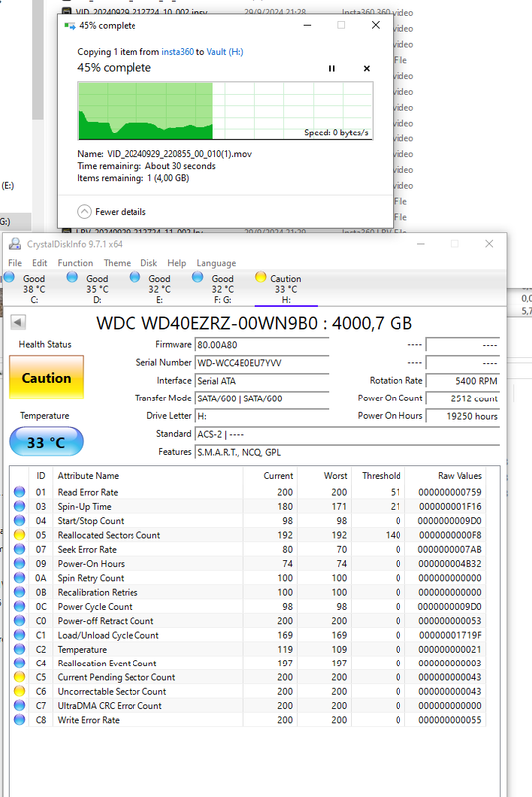The height and width of the screenshot is (797, 532).
Task: Click the status icon for Read Error Rate
Action: [19, 492]
